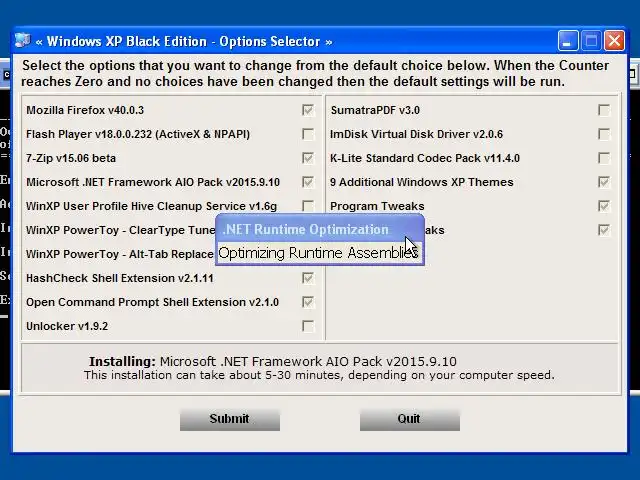This screenshot has height=480, width=640.
Task: Toggle Open Command Prompt Shell Extension checkbox
Action: tap(308, 302)
